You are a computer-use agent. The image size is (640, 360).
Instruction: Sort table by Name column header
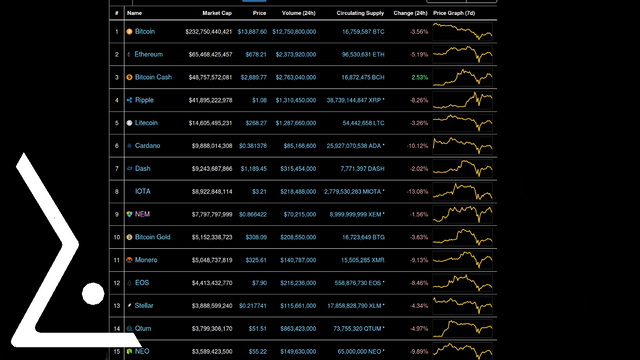click(x=134, y=13)
